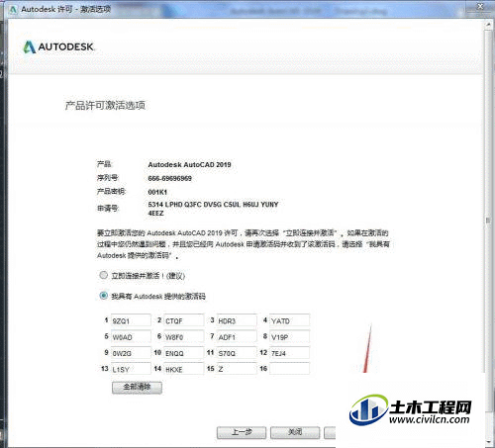Click the scrollbar up arrow

(488, 25)
